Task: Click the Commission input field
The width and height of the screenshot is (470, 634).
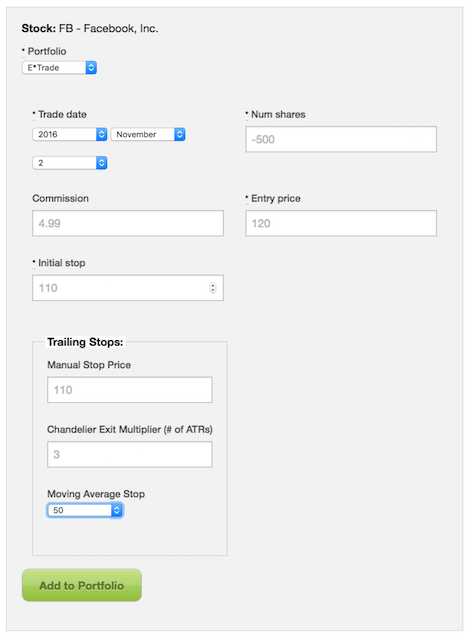Action: click(128, 223)
